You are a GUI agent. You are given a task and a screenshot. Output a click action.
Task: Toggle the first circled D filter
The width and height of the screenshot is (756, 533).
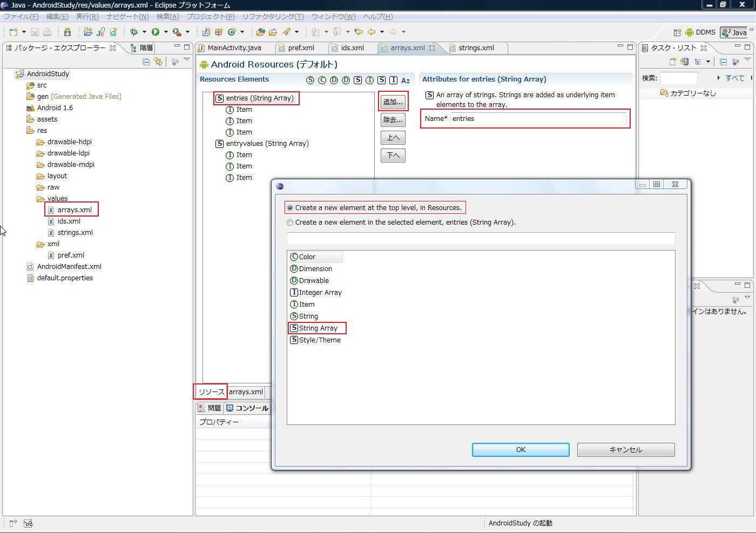[x=334, y=80]
